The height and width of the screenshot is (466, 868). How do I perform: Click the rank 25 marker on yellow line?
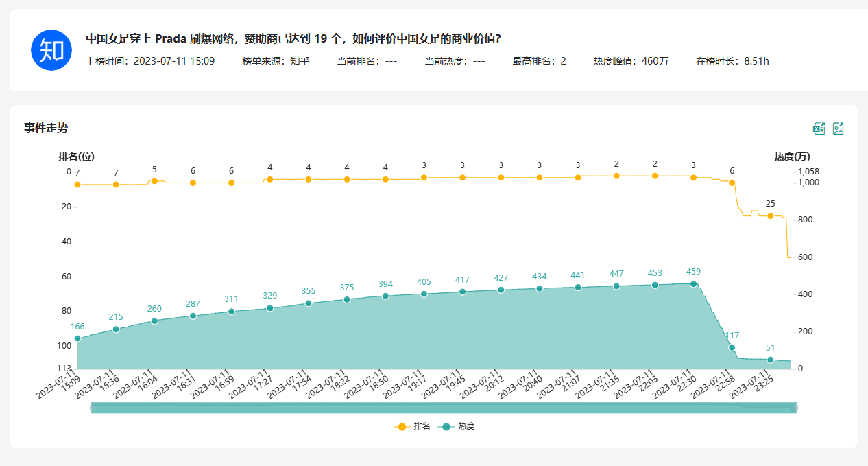pyautogui.click(x=771, y=215)
